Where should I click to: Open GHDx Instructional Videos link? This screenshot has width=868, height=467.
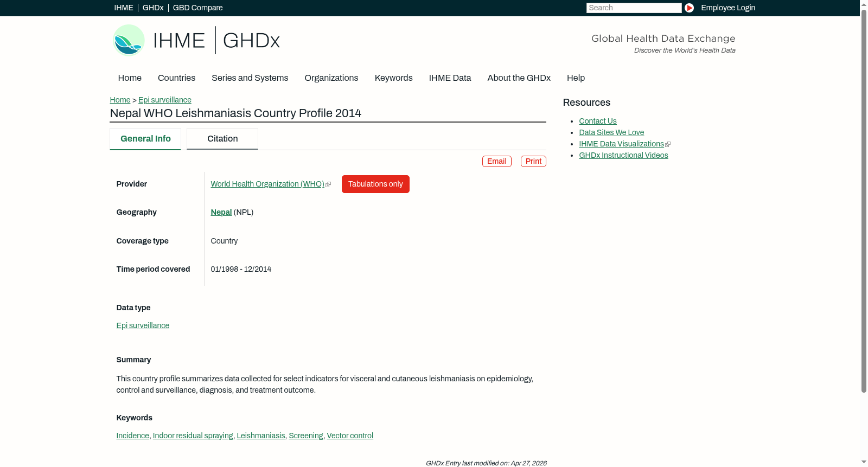tap(624, 156)
